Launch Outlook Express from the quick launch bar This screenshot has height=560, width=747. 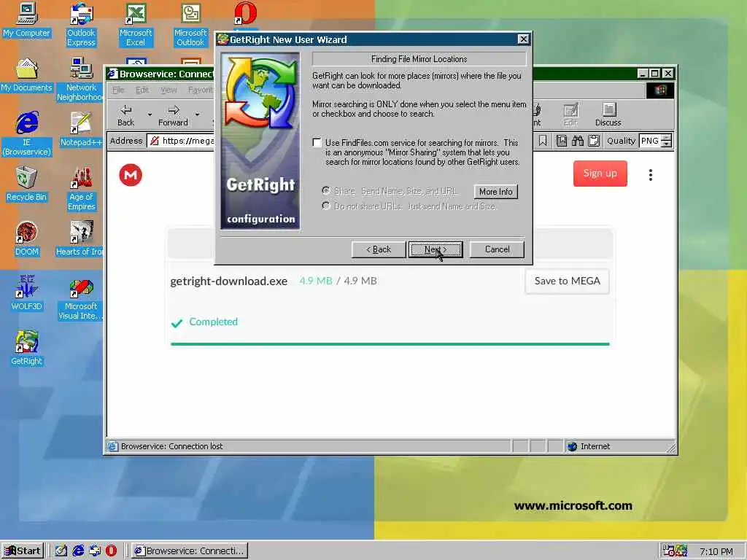95,551
